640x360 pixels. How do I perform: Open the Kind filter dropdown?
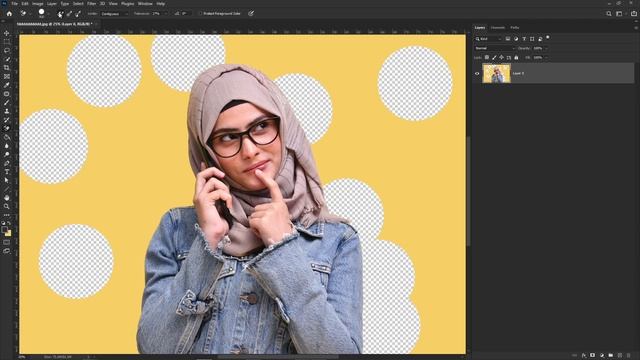pyautogui.click(x=488, y=39)
